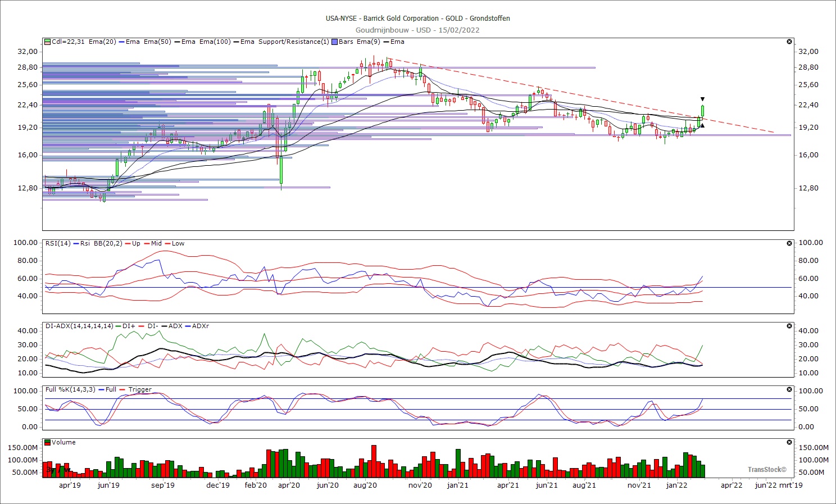The width and height of the screenshot is (836, 504).
Task: Click the left '32,00' price axis value
Action: tap(28, 51)
